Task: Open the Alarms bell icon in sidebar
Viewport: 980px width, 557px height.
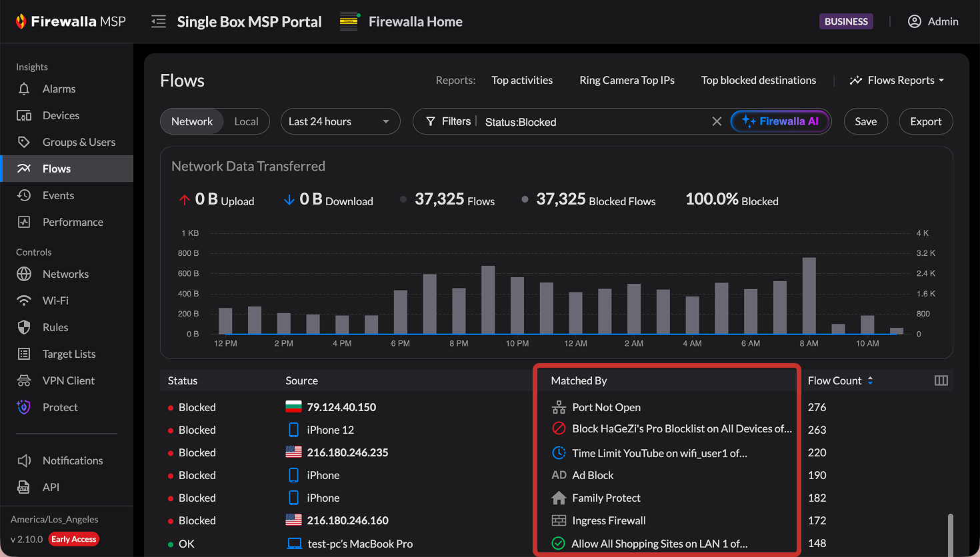Action: (x=24, y=89)
